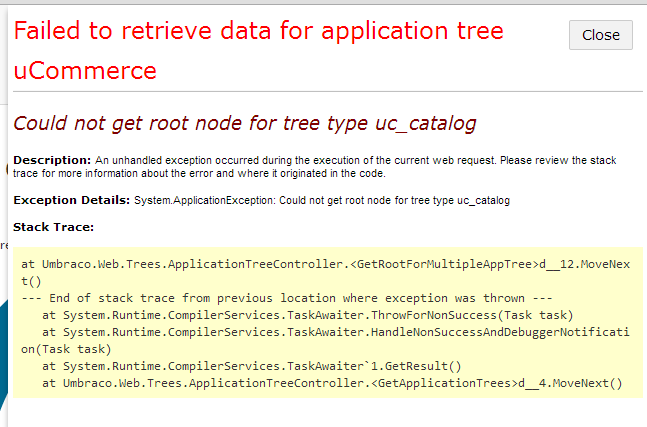Screen dimensions: 647x427
Task: Click the italic 'Could not get root node for tree type uc_catalog' subtitle
Action: point(245,123)
